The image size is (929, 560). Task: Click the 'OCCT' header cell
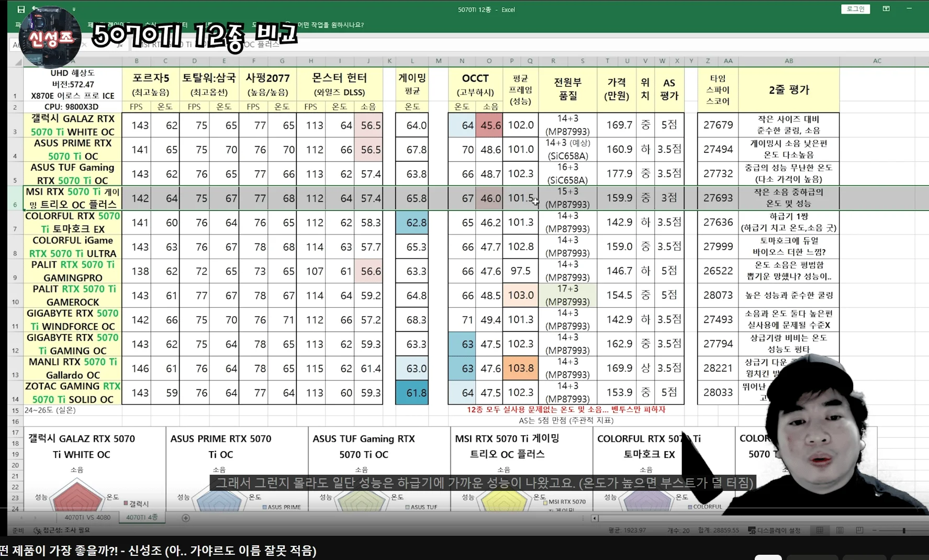click(475, 84)
